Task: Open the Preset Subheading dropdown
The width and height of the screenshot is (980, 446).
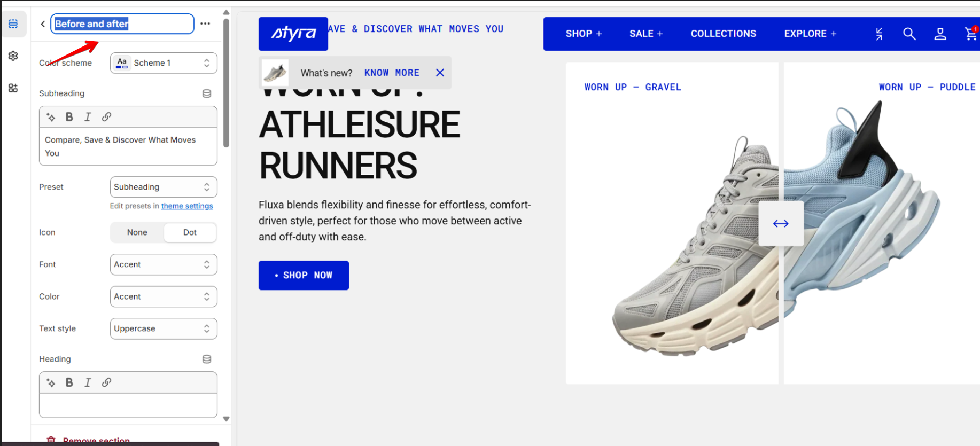Action: tap(164, 187)
